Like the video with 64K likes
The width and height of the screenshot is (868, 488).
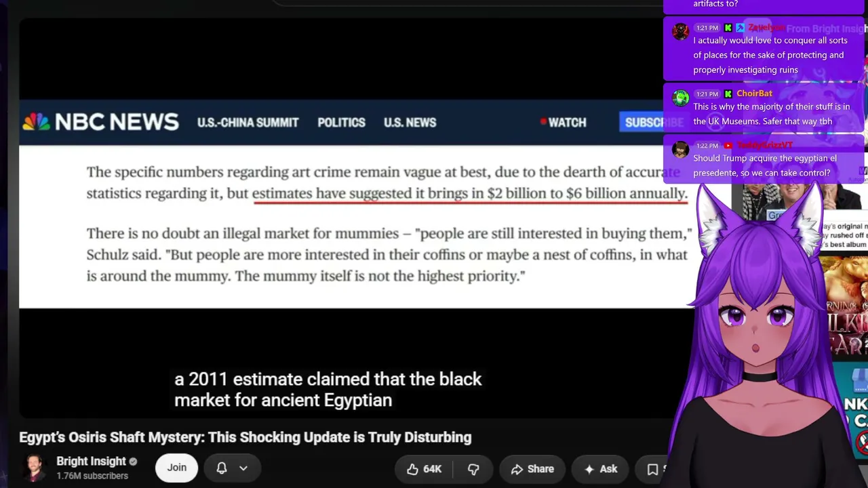point(424,469)
